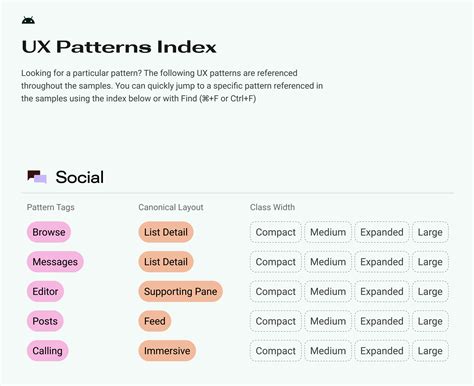Screen dimensions: 474x386
Task: Jump to the Calling pattern tag
Action: point(47,351)
